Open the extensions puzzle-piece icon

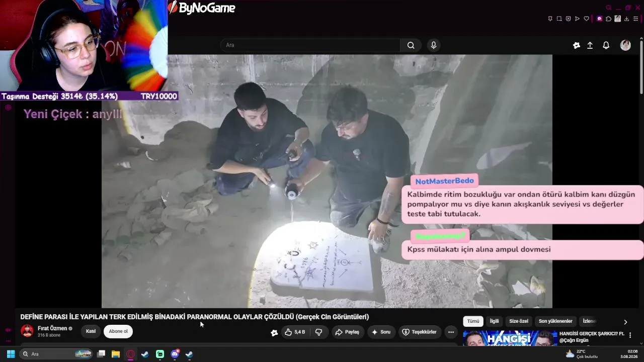coord(608,19)
